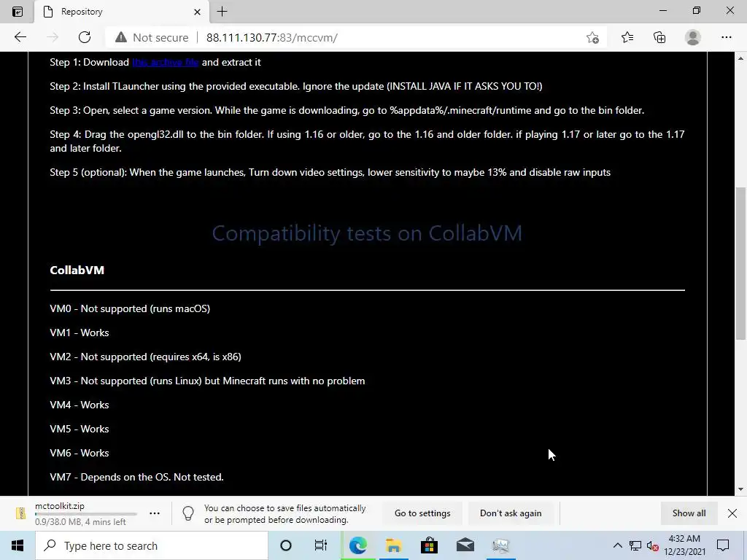
Task: Click 'VM4 - Works' line
Action: [x=79, y=405]
